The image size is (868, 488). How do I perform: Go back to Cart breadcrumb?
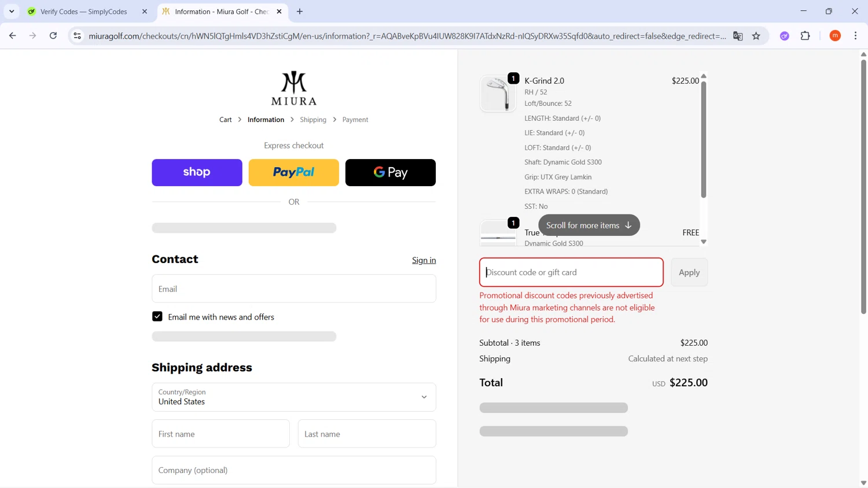pos(225,120)
